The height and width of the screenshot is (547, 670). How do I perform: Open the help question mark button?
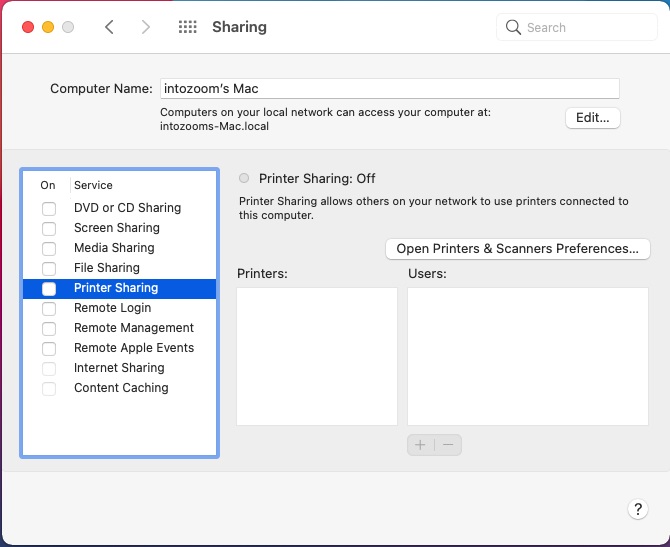click(x=638, y=509)
